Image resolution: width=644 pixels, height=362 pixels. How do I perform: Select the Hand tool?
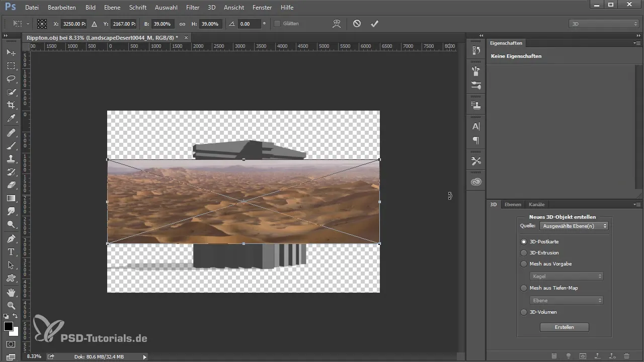[11, 292]
